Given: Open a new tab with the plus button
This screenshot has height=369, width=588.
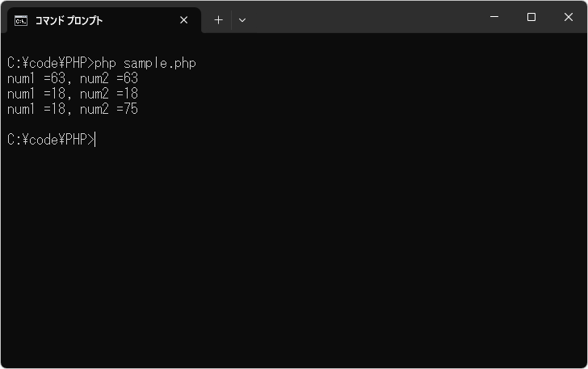Looking at the screenshot, I should pyautogui.click(x=218, y=20).
